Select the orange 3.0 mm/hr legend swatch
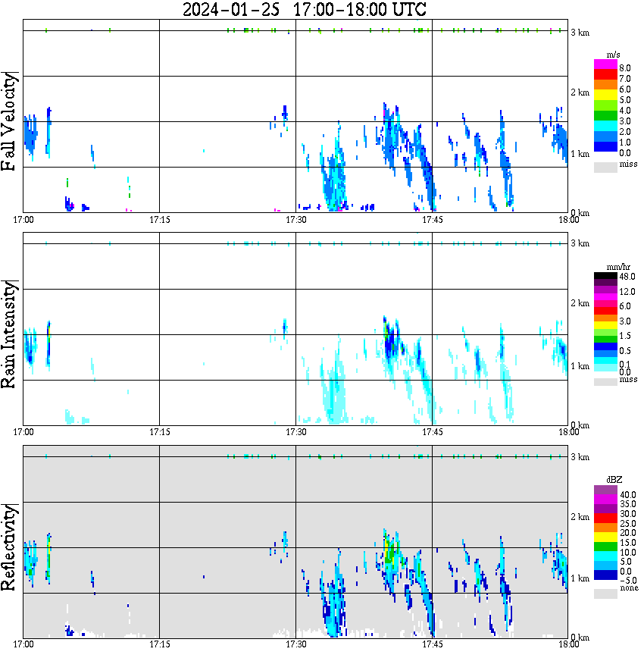Screen dimensions: 644x658 click(605, 318)
